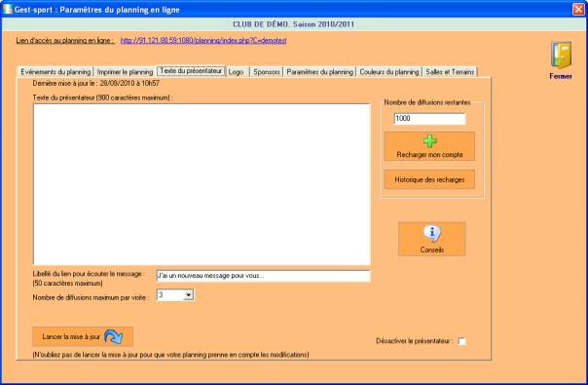
Task: Click the Dernière mise à jour date text
Action: (96, 83)
